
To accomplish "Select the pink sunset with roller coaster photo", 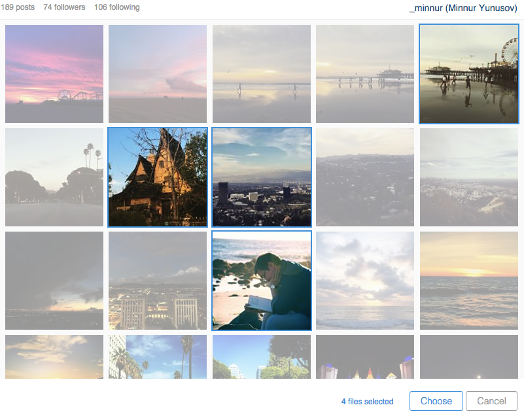I will click(54, 74).
